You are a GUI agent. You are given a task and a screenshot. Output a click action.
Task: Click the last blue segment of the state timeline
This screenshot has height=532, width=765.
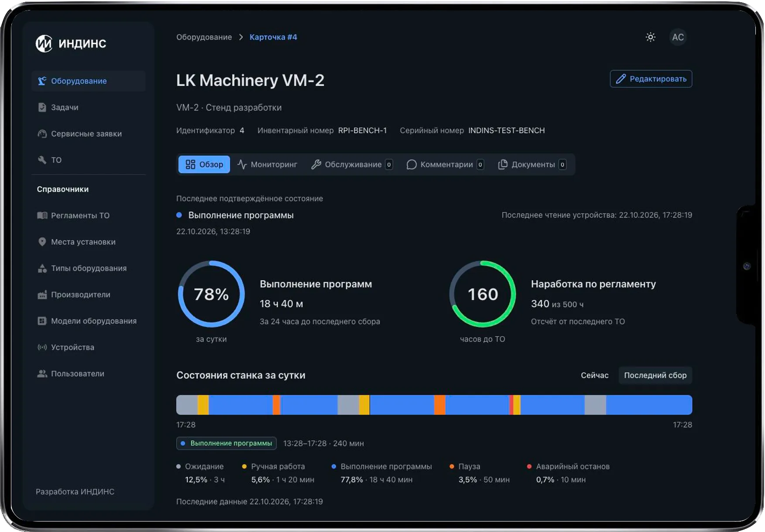[x=649, y=405]
